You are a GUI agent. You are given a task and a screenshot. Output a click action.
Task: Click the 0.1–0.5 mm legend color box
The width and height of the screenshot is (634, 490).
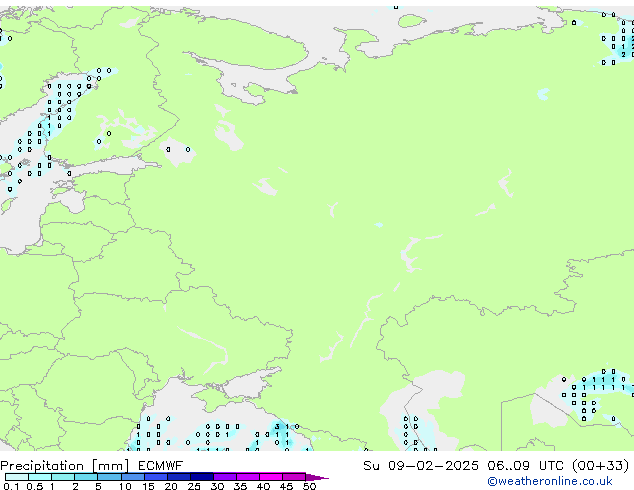pos(17,477)
